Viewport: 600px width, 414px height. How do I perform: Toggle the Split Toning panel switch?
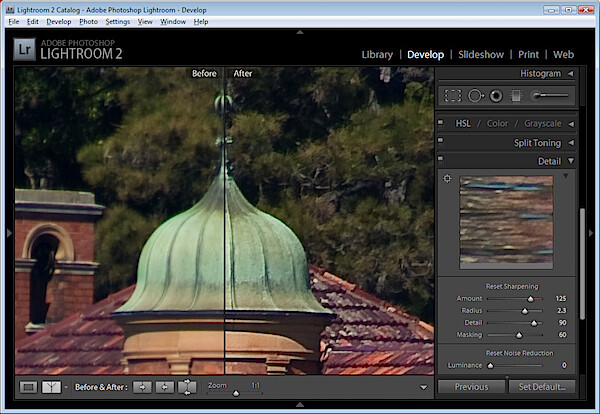[x=440, y=141]
